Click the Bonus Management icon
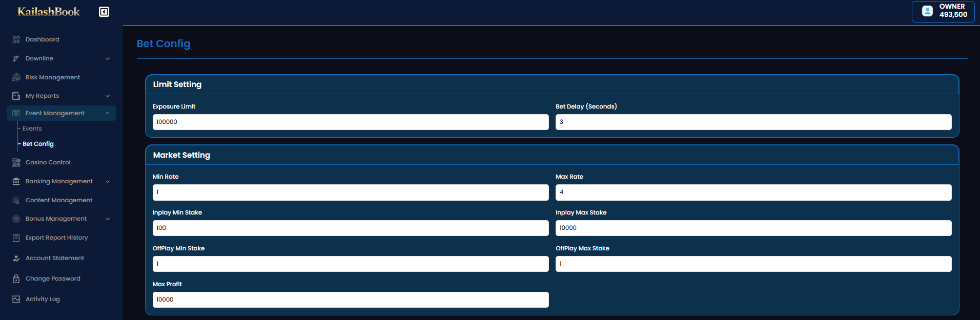 click(16, 219)
